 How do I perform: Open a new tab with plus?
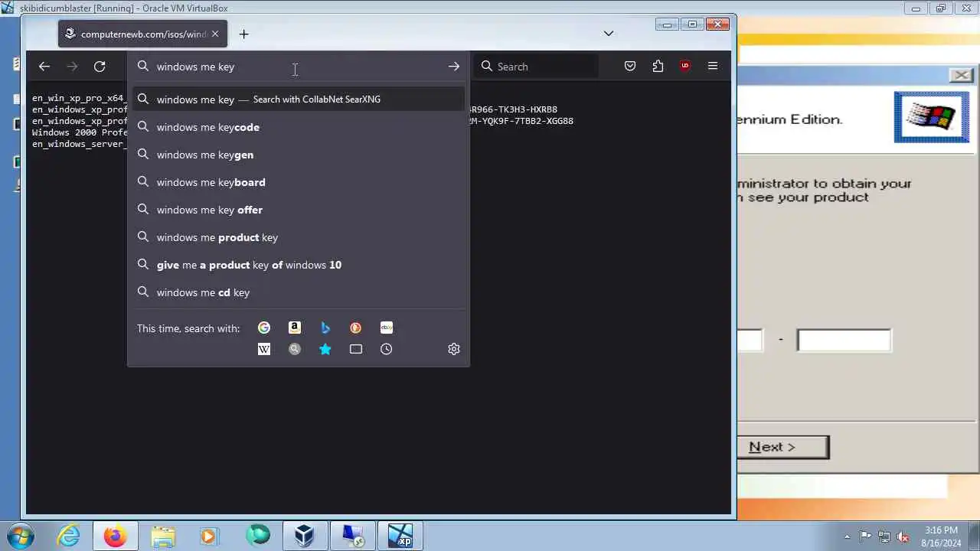pos(243,34)
